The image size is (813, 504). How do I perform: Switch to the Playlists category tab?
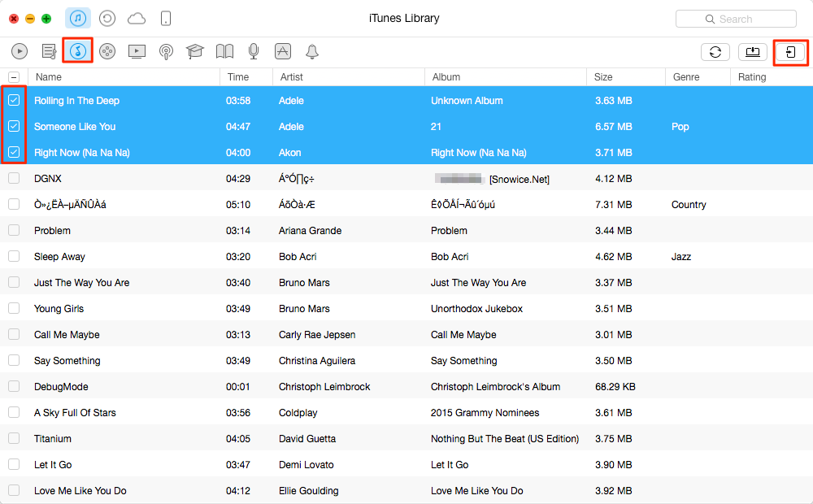tap(49, 51)
